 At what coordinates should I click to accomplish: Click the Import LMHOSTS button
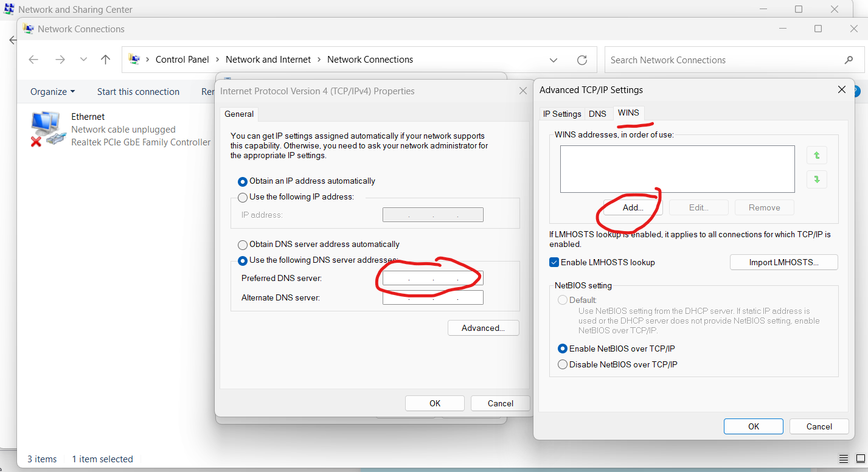783,262
